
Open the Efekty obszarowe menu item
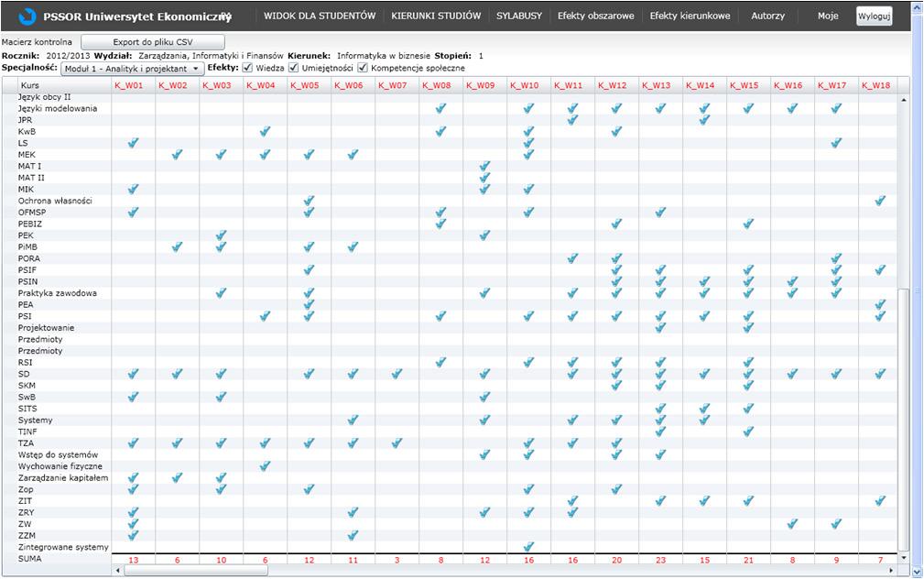coord(596,16)
